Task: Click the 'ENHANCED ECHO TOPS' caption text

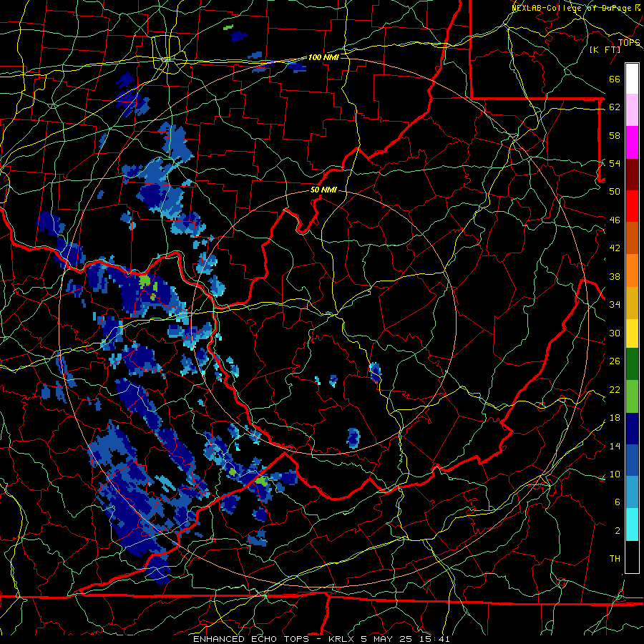Action: pos(251,639)
